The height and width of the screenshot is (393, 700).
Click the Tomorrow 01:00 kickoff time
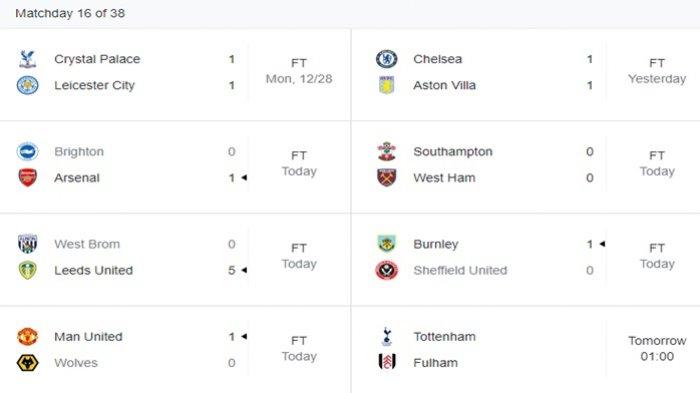click(657, 348)
